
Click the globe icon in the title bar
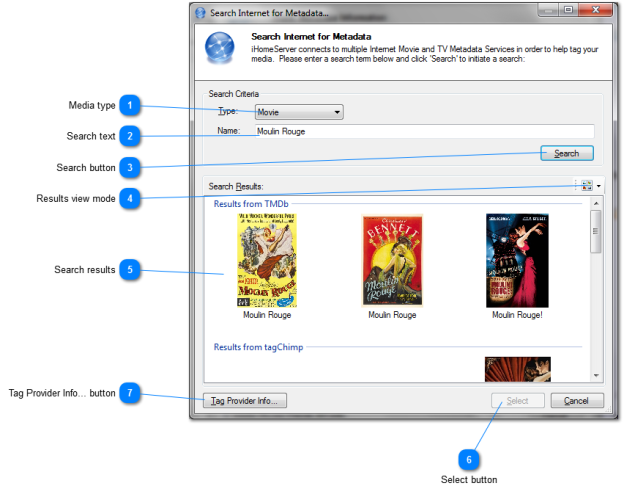point(200,13)
